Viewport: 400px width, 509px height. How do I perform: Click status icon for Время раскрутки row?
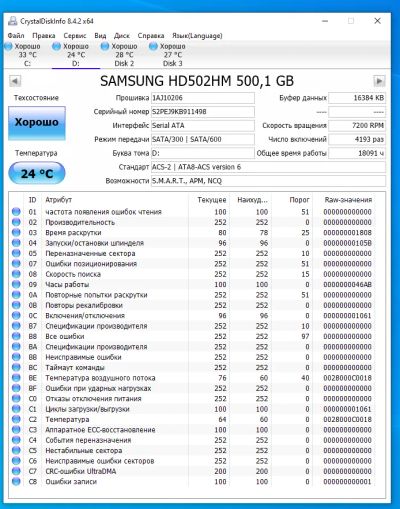tap(16, 232)
